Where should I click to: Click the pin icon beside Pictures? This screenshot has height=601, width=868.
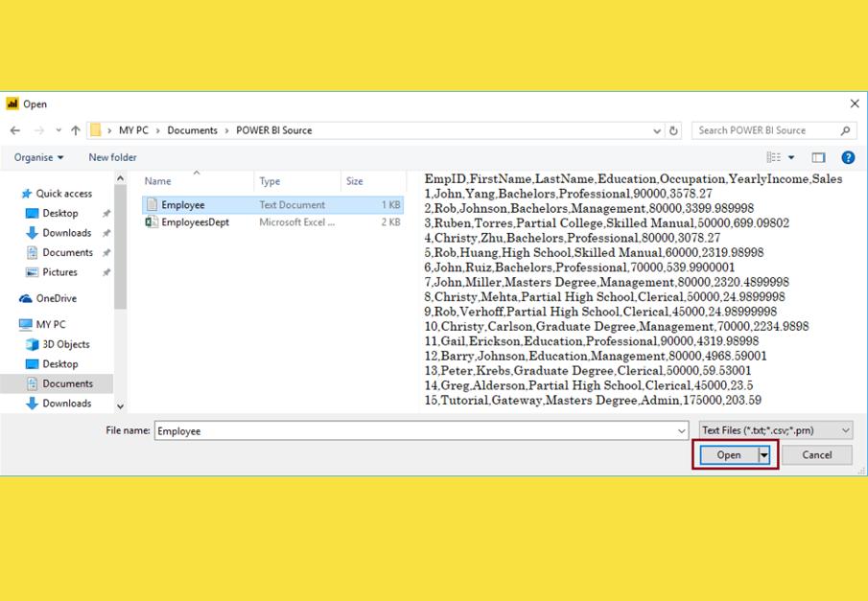[x=106, y=272]
